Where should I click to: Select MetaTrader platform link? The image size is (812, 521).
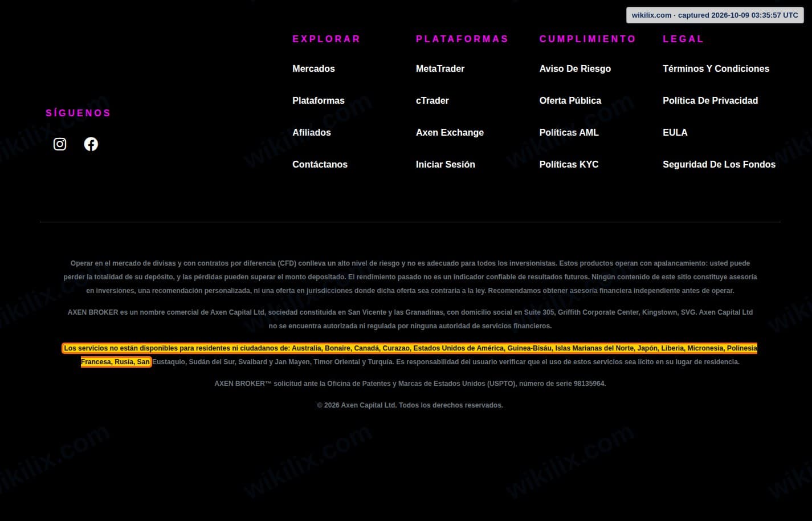[x=440, y=68]
